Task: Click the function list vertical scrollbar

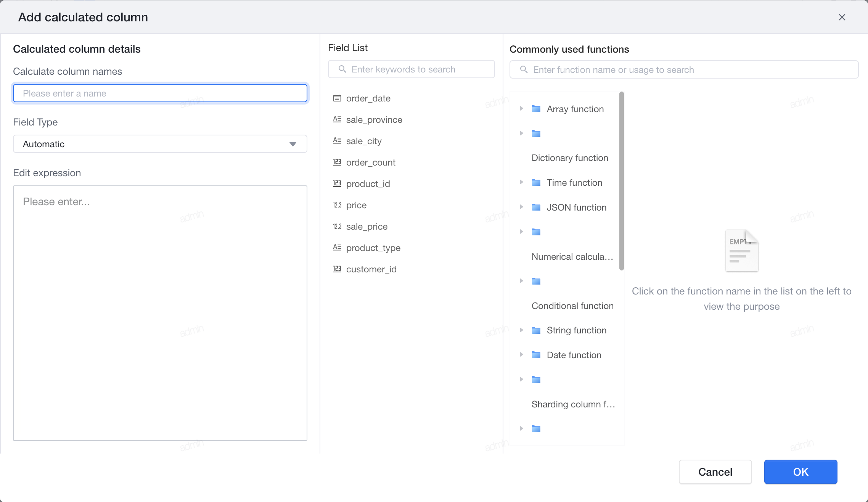Action: pyautogui.click(x=622, y=181)
